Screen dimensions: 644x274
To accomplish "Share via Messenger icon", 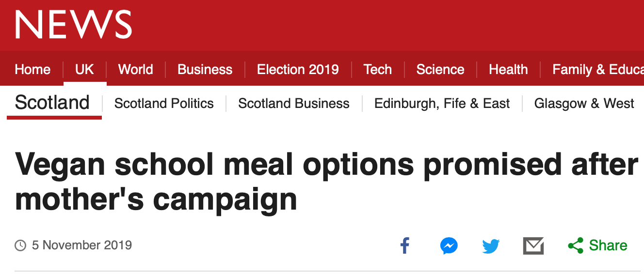I will pyautogui.click(x=449, y=245).
